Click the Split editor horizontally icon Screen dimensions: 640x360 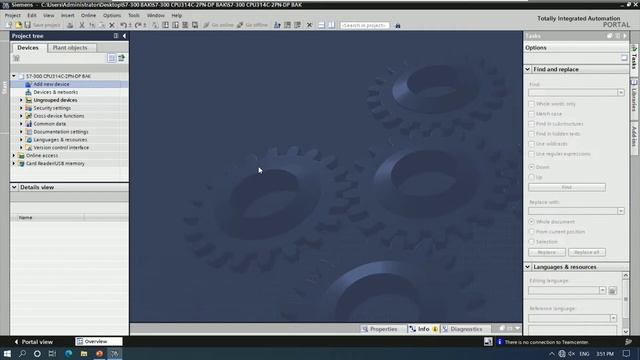tap(322, 25)
